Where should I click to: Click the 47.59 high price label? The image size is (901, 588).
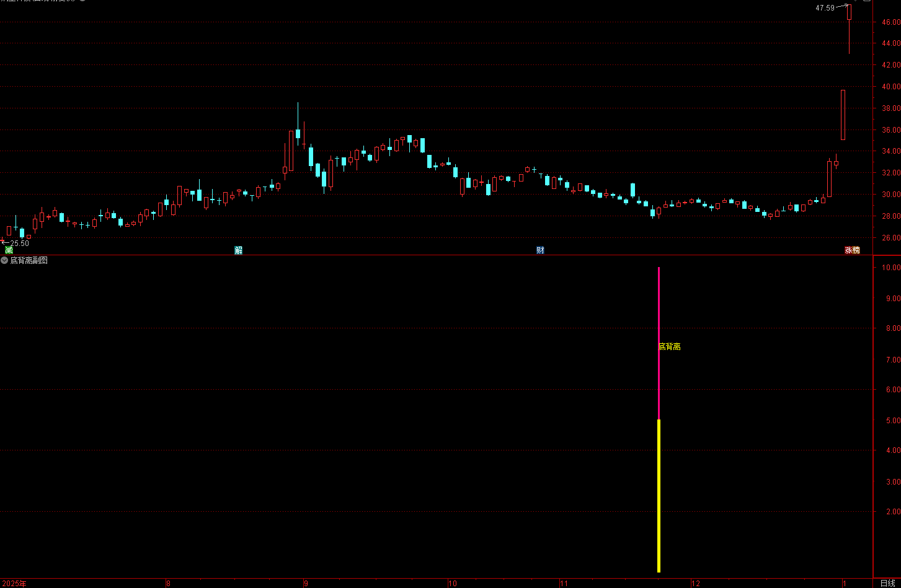[x=825, y=8]
